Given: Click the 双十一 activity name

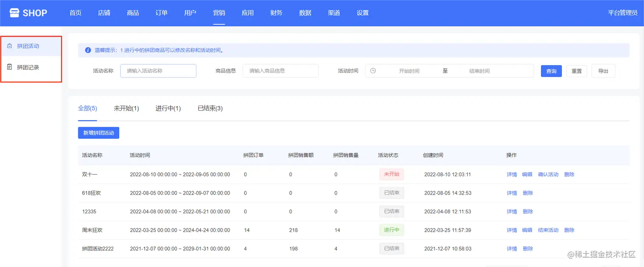Looking at the screenshot, I should click(90, 175).
